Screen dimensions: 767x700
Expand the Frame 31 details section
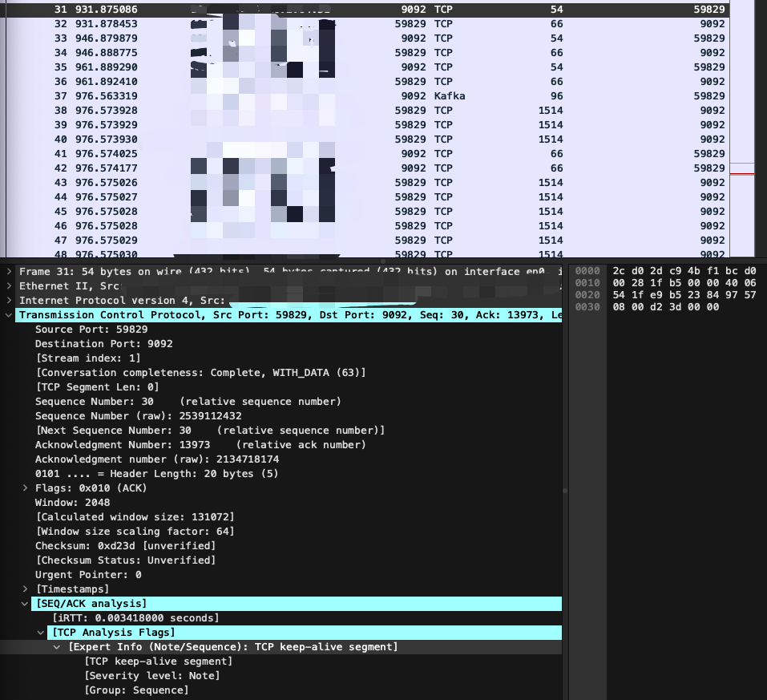click(8, 271)
